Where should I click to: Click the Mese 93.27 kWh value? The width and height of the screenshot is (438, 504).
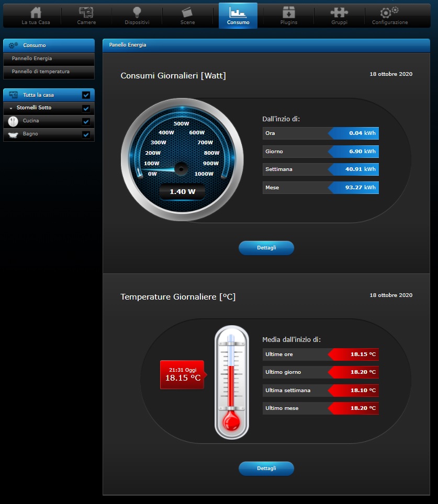tap(353, 187)
